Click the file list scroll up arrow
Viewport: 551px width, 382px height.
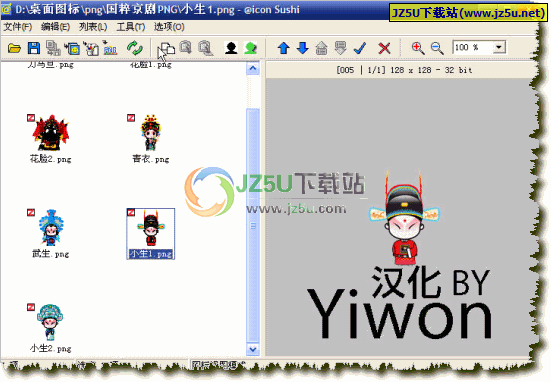pyautogui.click(x=253, y=68)
